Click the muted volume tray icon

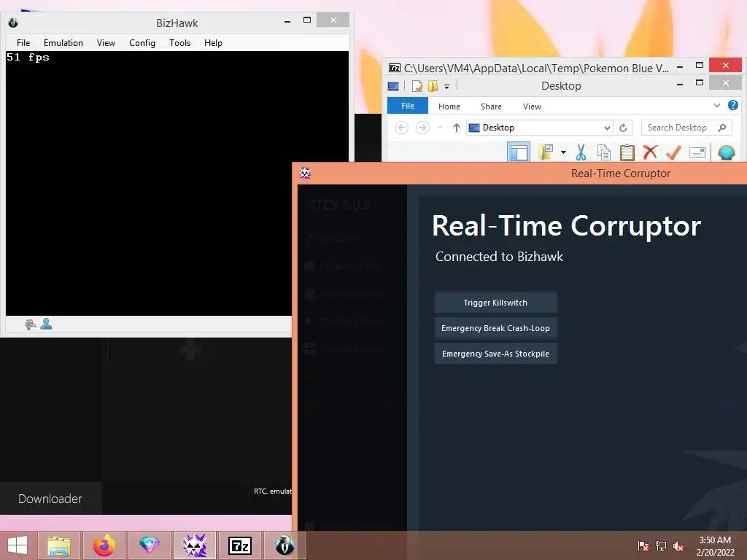678,546
